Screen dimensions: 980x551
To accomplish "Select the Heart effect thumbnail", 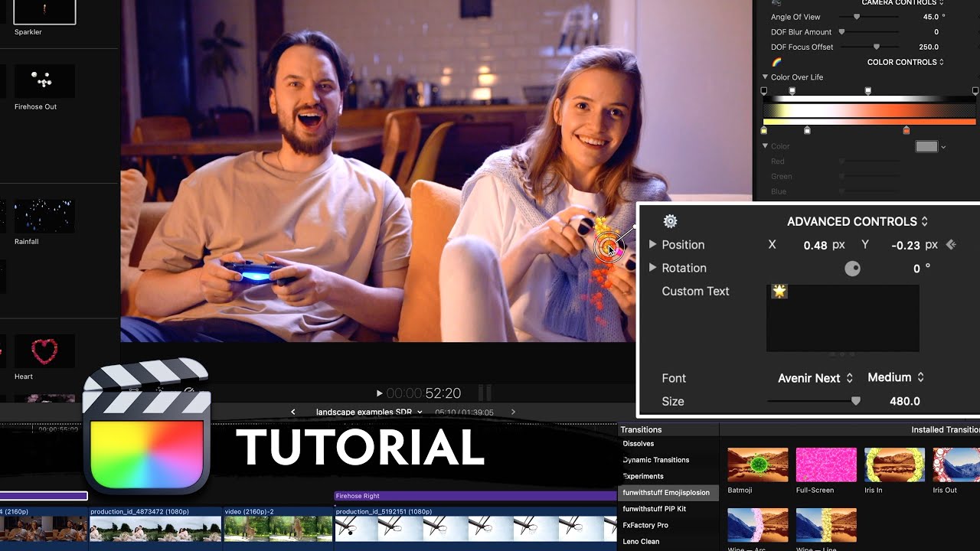I will pos(44,351).
